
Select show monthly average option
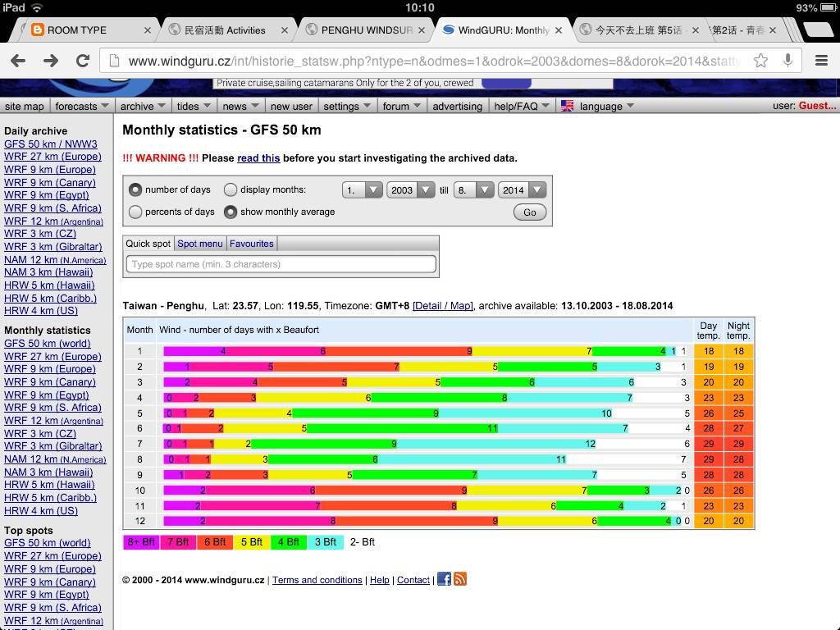231,212
